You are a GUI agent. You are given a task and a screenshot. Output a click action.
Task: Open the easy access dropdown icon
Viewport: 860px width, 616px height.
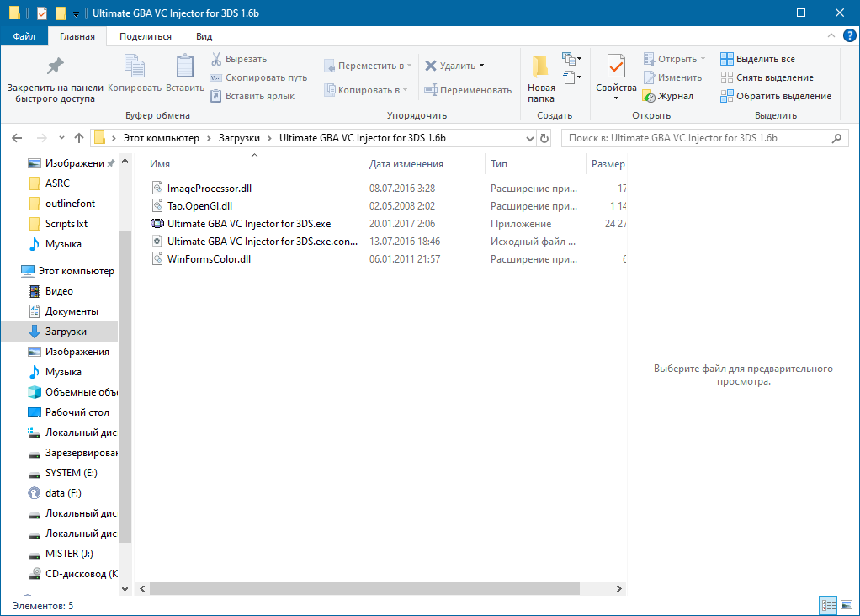571,77
